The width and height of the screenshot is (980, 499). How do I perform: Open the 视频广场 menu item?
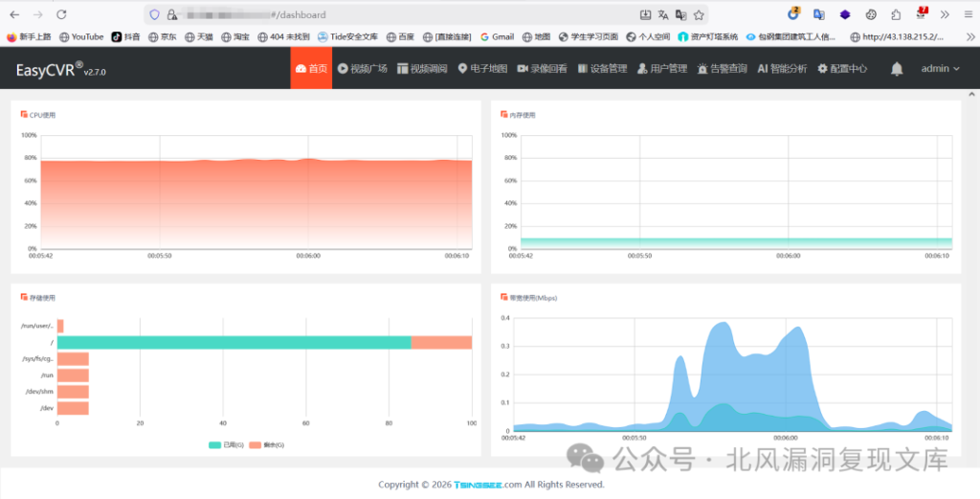[362, 69]
